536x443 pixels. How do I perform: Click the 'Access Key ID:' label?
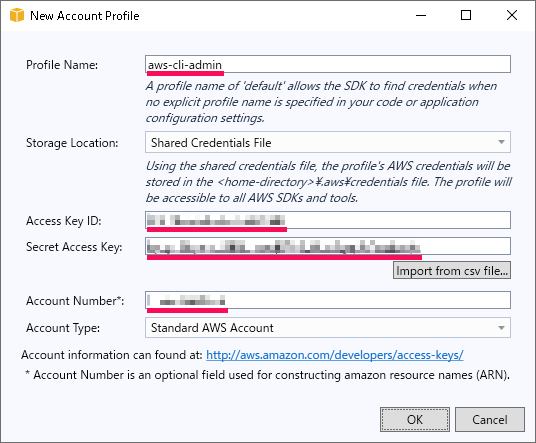[64, 221]
